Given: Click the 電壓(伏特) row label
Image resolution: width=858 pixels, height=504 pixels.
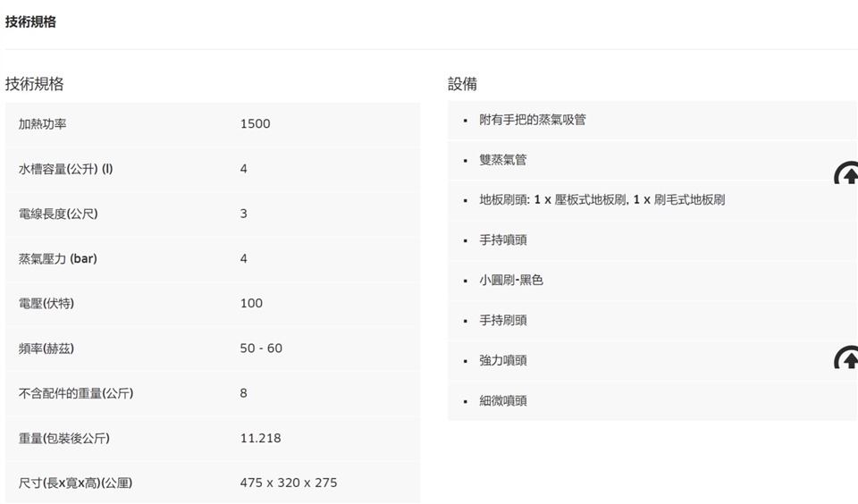Looking at the screenshot, I should coord(46,303).
